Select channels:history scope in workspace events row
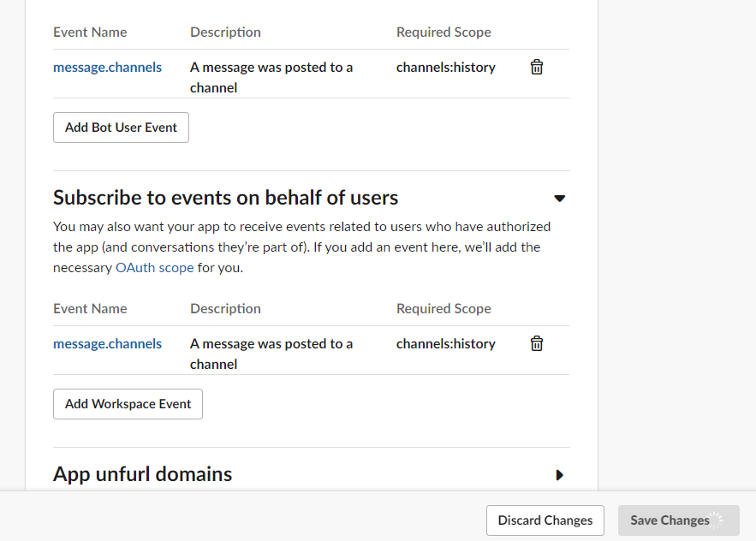The height and width of the screenshot is (541, 756). 446,343
